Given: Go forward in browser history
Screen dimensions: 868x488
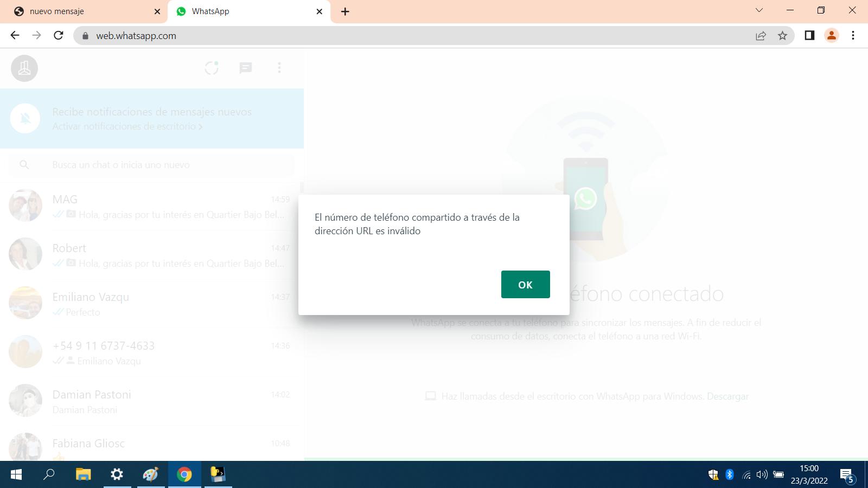Looking at the screenshot, I should click(x=36, y=35).
